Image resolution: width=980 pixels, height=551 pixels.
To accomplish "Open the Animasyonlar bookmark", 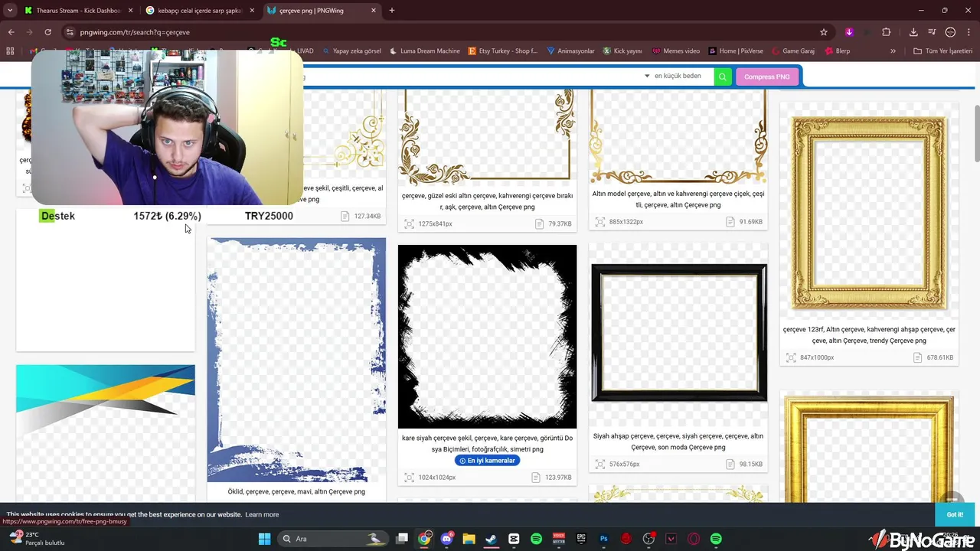I will coord(570,51).
